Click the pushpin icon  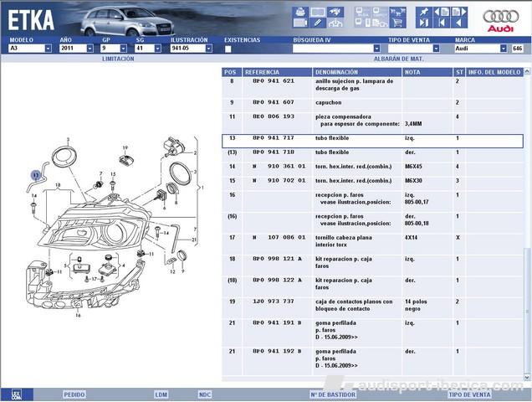coord(424,13)
